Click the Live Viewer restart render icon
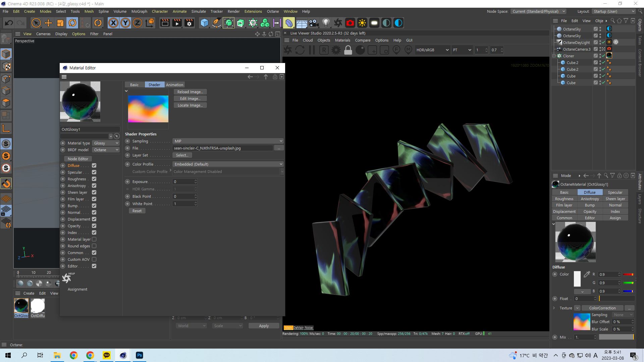 [x=300, y=50]
